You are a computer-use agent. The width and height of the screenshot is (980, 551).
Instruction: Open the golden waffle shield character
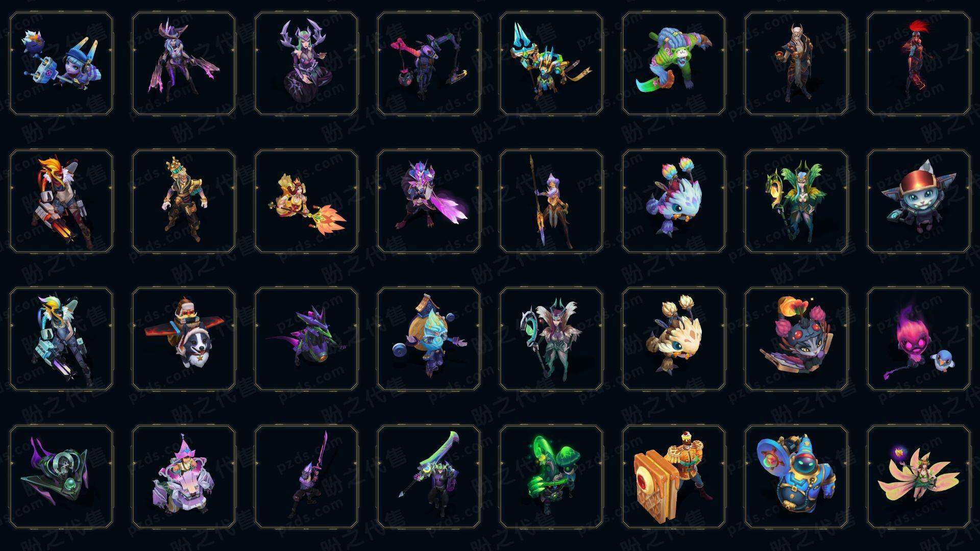pyautogui.click(x=674, y=477)
